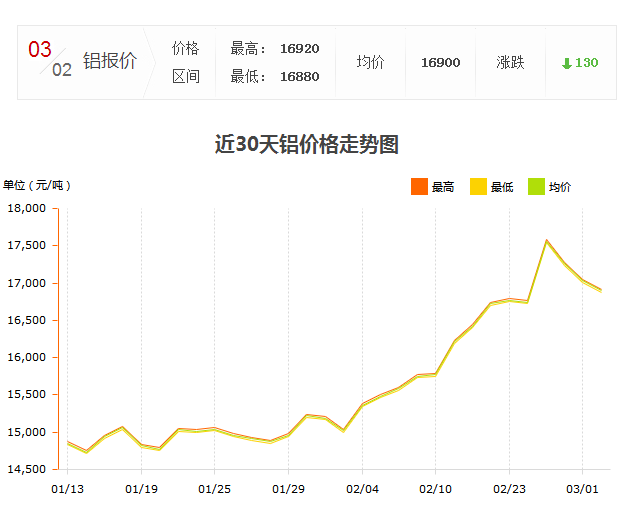The height and width of the screenshot is (525, 627).
Task: Select the 均价 header cell
Action: click(370, 62)
